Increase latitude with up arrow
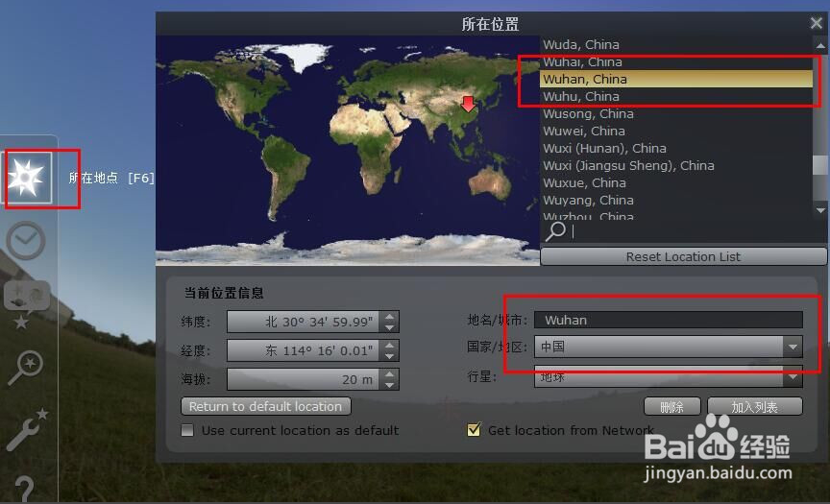830x504 pixels. pos(390,316)
